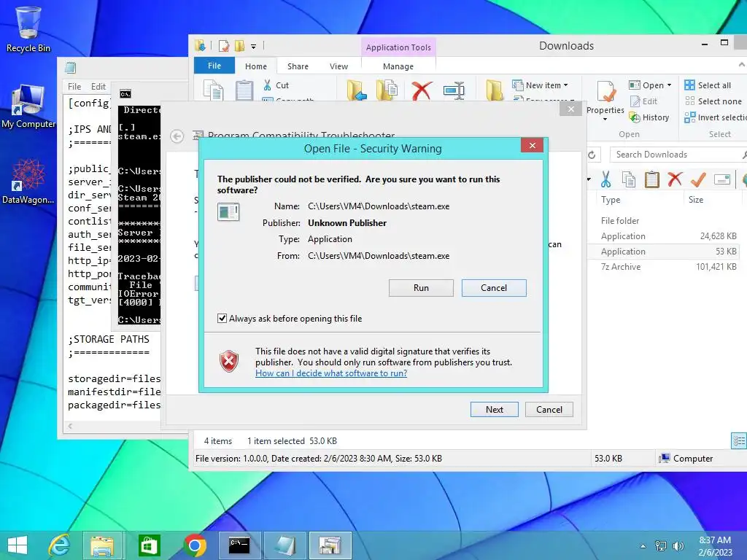Screen dimensions: 747x560
Task: Click the Size column header
Action: coord(695,200)
